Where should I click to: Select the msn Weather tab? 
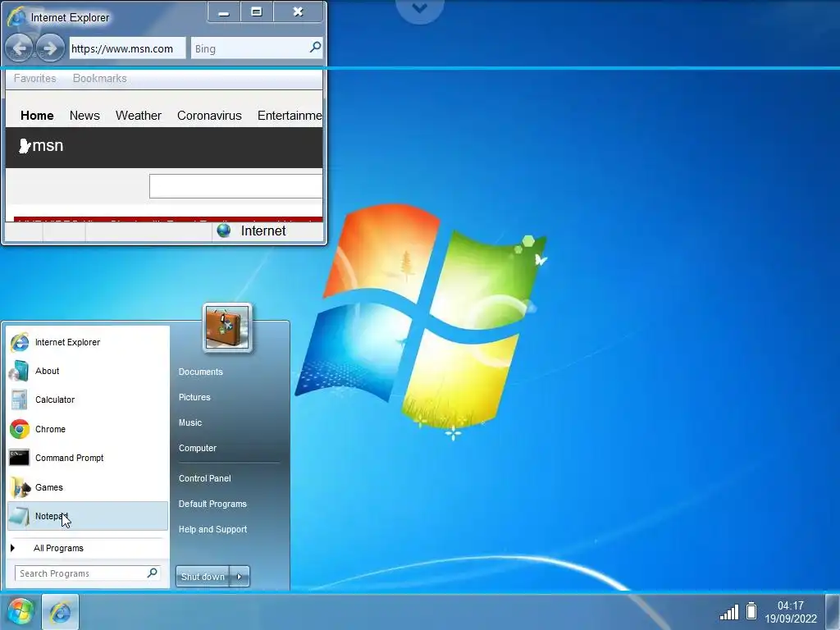click(x=138, y=115)
